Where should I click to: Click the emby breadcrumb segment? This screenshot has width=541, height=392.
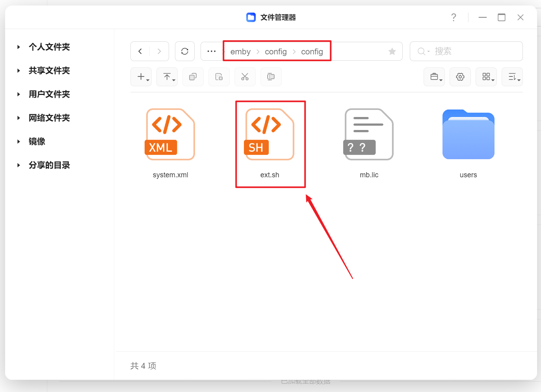click(x=240, y=52)
